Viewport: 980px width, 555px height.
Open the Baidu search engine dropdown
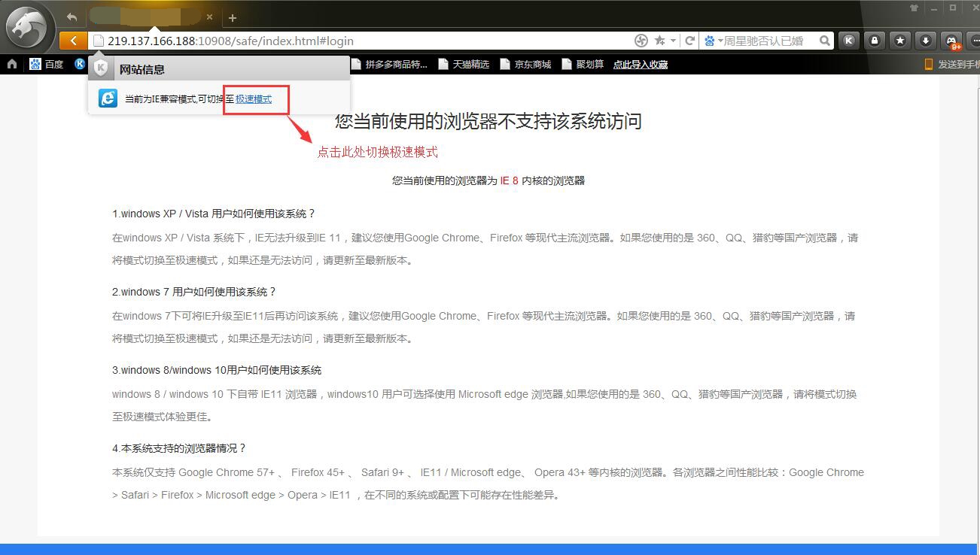pyautogui.click(x=713, y=41)
